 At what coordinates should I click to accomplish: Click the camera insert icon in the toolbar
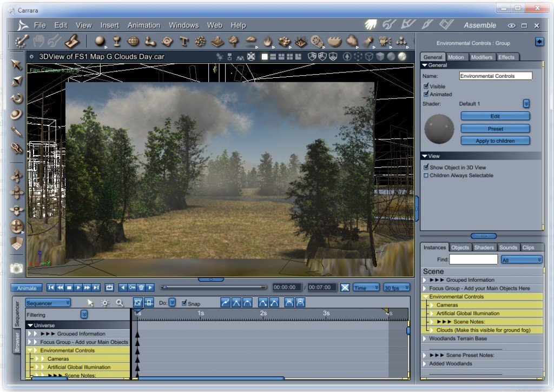point(385,41)
